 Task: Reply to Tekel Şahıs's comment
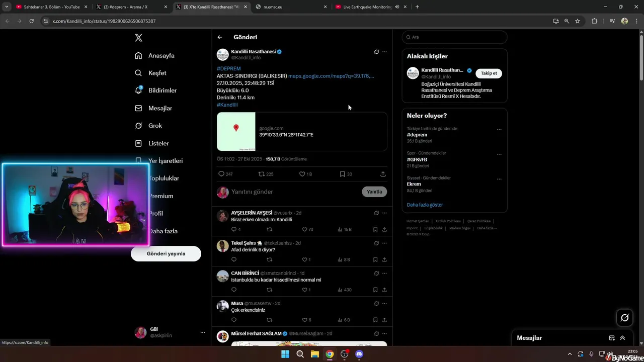click(x=233, y=259)
